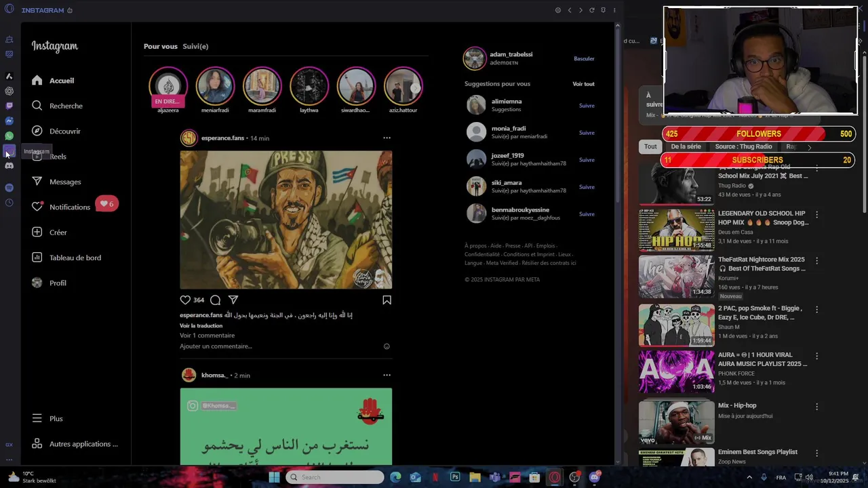Open options for AURA 1 HOUR VIRAL video
The height and width of the screenshot is (488, 868).
click(x=816, y=356)
